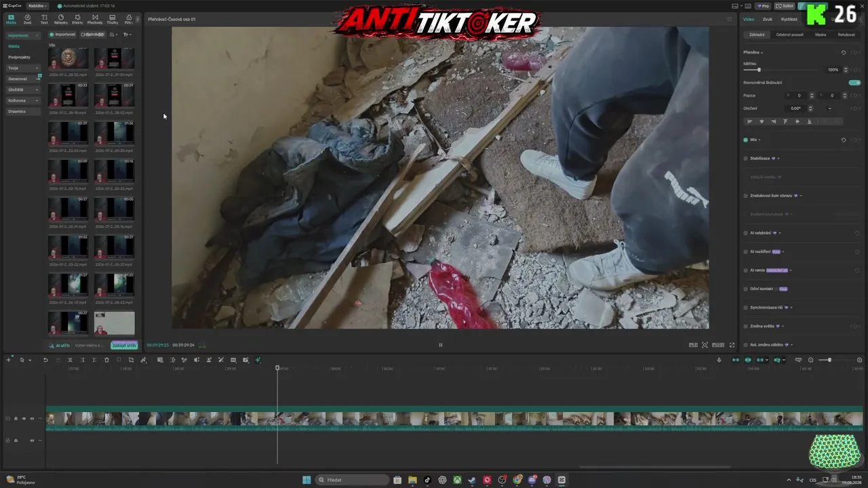Open the sort options in media panel

tap(113, 35)
